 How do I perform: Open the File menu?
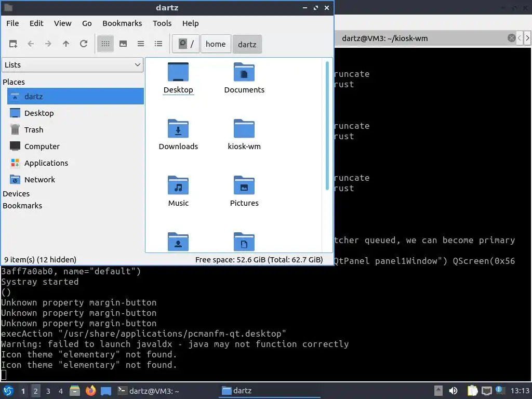(12, 23)
